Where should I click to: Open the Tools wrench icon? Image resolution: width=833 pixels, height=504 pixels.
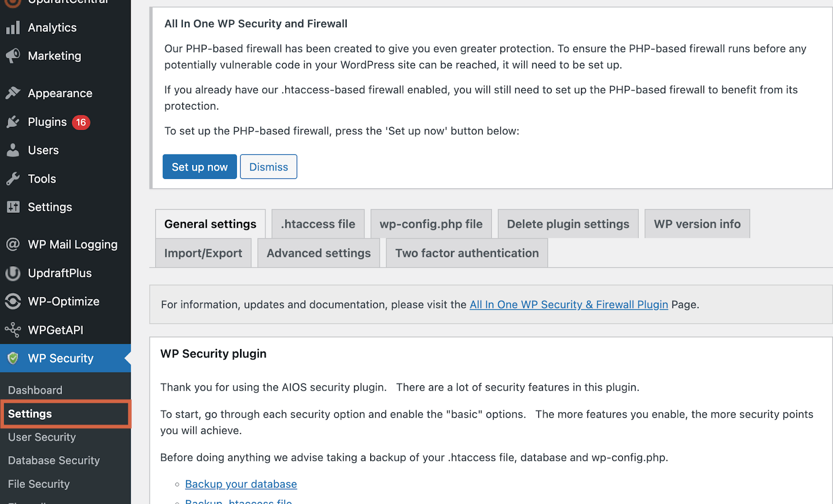click(13, 178)
